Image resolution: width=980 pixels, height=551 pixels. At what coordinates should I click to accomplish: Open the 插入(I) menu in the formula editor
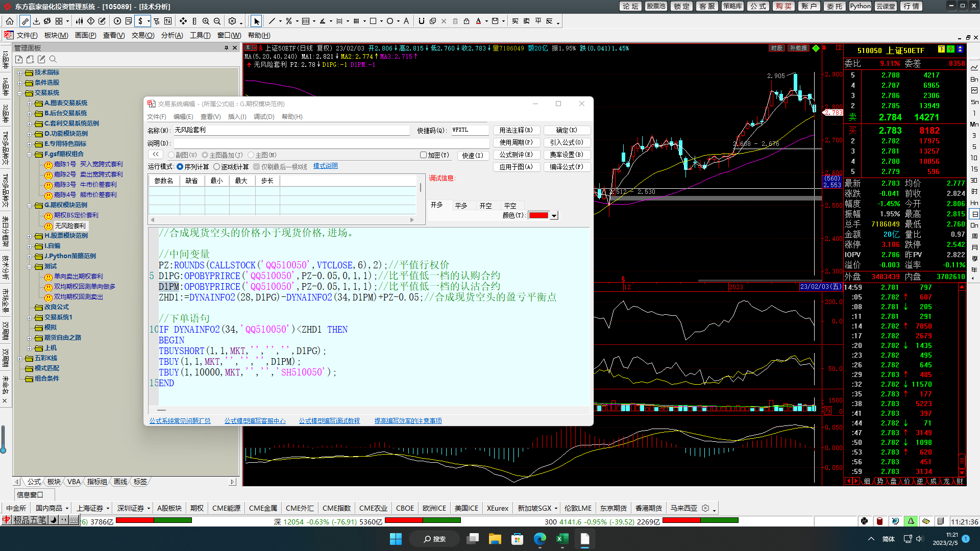pos(237,117)
